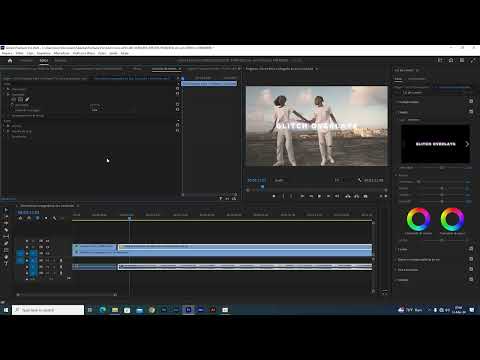Select the Hand tool
The width and height of the screenshot is (480, 360).
[x=6, y=257]
